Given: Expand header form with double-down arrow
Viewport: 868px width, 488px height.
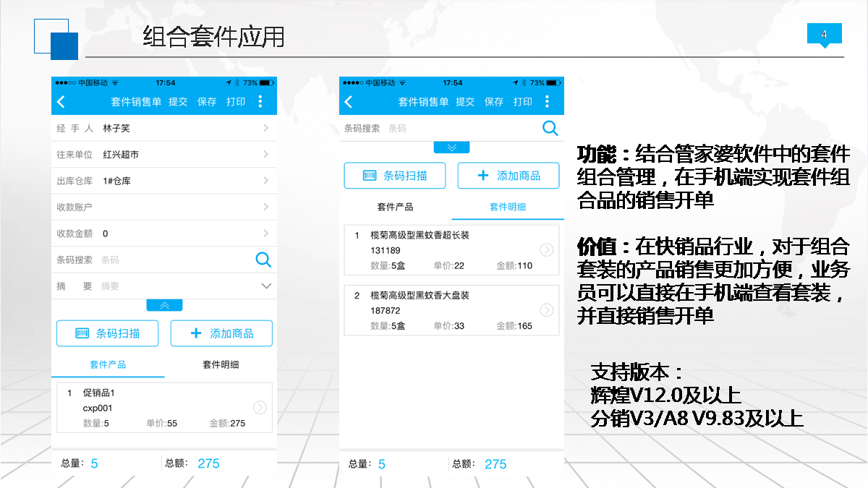Looking at the screenshot, I should coord(451,147).
